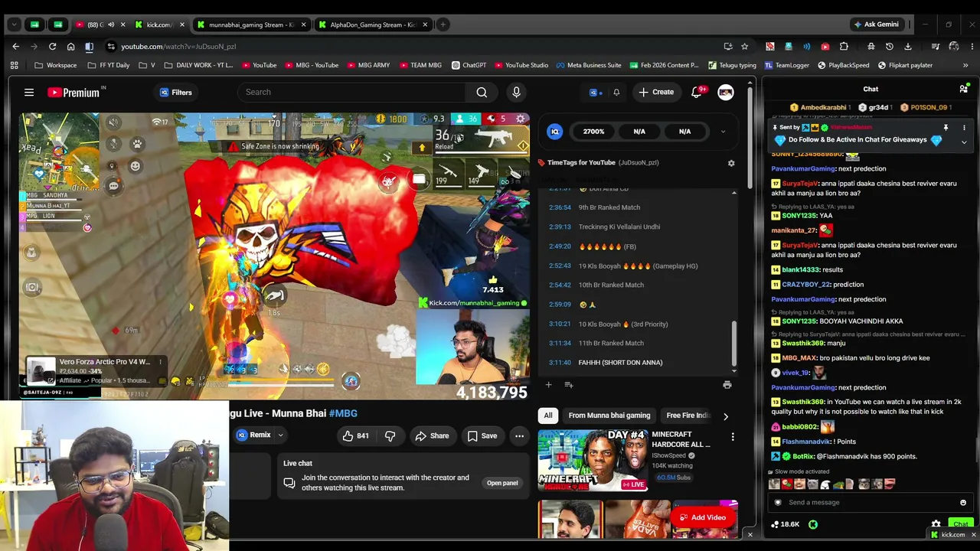Viewport: 980px width, 551px height.
Task: Open options for Minecraft Hardcore video
Action: [x=733, y=437]
